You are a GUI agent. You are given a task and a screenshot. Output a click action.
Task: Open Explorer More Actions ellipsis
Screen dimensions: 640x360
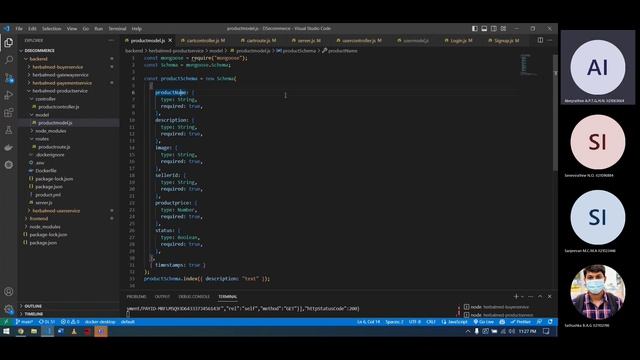click(x=111, y=40)
